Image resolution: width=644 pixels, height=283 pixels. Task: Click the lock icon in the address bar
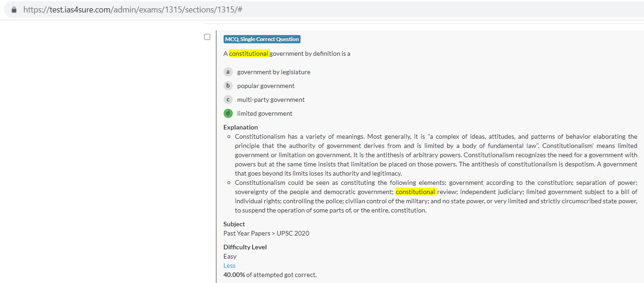click(x=14, y=10)
